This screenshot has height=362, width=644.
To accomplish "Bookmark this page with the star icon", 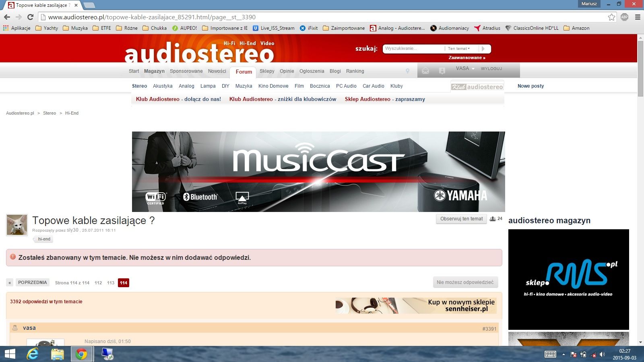I will pyautogui.click(x=611, y=17).
